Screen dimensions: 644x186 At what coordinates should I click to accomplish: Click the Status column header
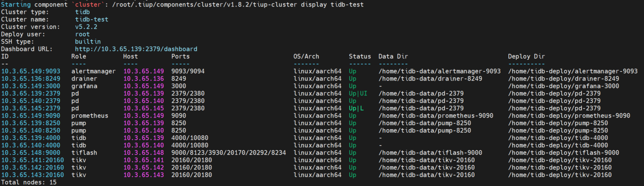point(360,56)
